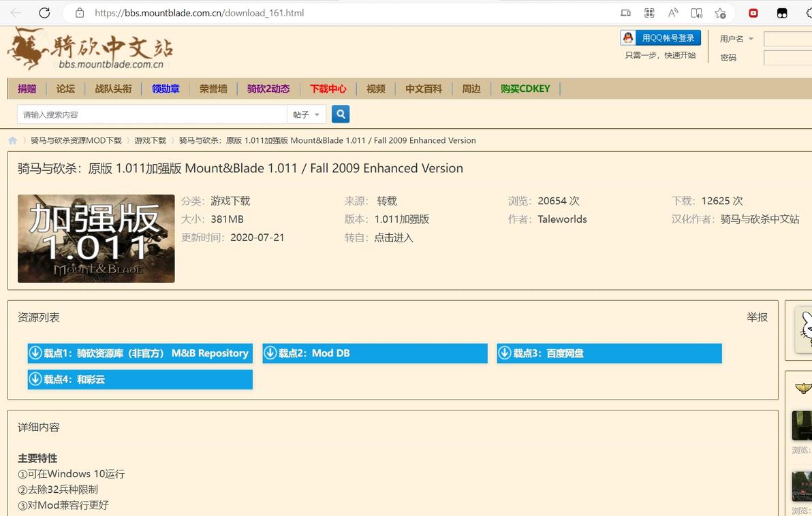This screenshot has height=516, width=812.
Task: Click the 详细内容 heading
Action: pos(39,427)
